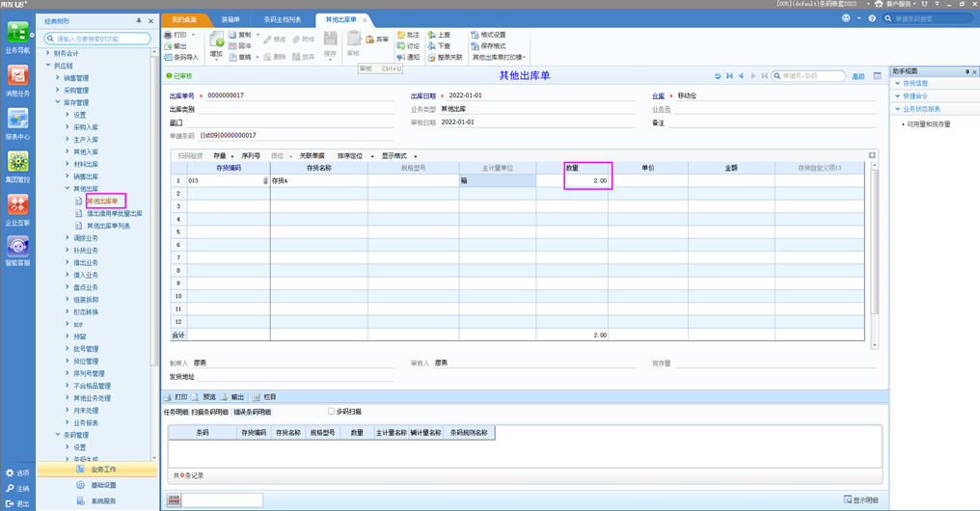Click the 通知 notify icon
This screenshot has width=980, height=511.
pyautogui.click(x=401, y=58)
